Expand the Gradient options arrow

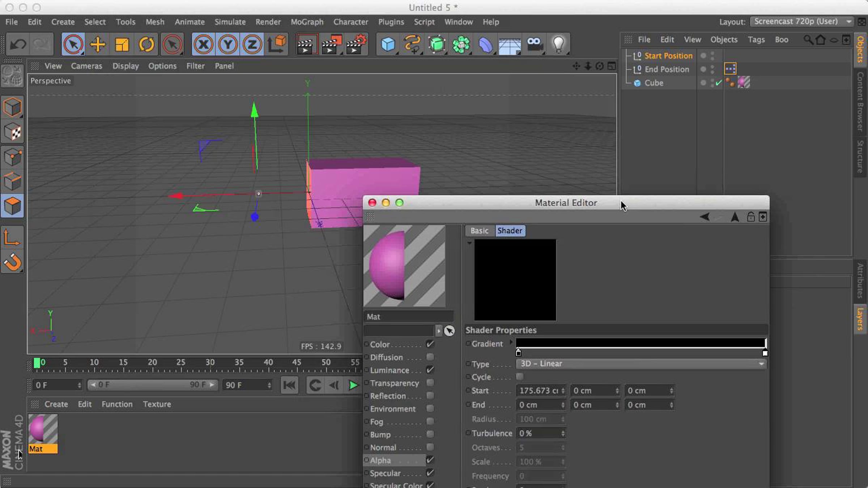pos(511,342)
